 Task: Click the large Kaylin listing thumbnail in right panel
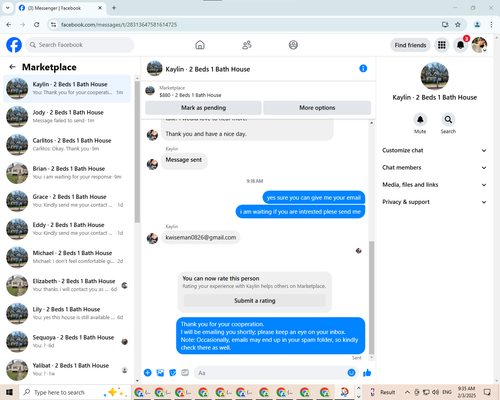(x=434, y=76)
